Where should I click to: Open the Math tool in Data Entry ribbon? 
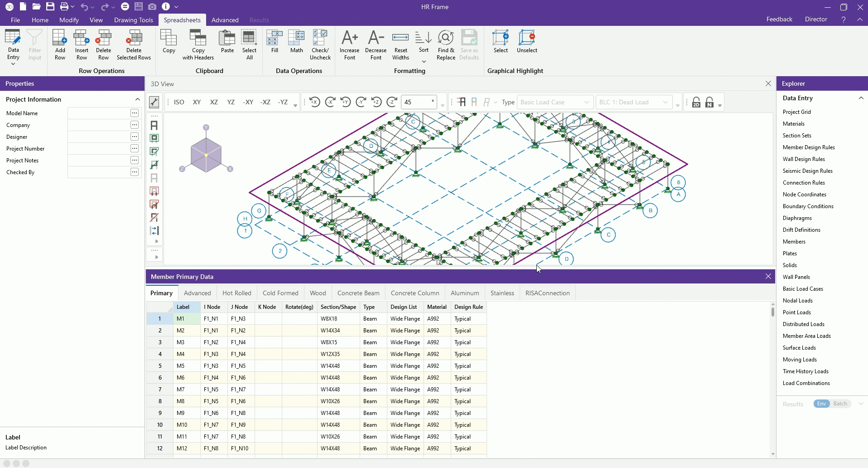tap(296, 43)
